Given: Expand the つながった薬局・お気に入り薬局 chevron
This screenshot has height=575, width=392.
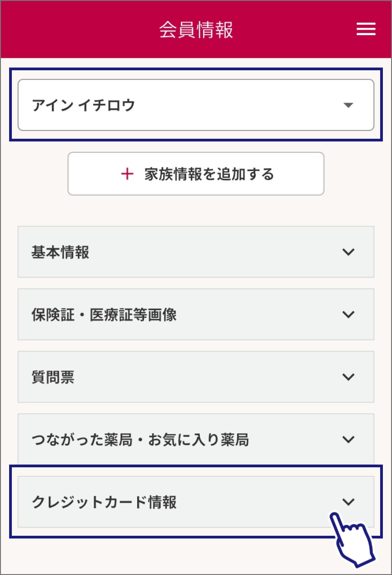Looking at the screenshot, I should [x=348, y=439].
